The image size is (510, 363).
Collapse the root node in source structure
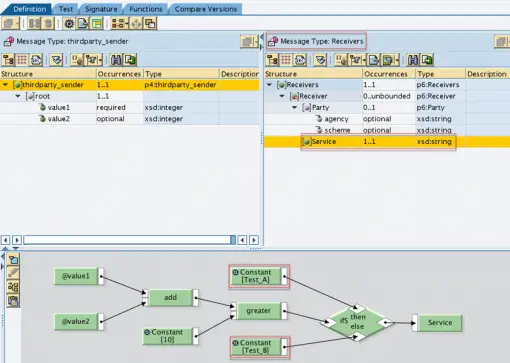[x=18, y=96]
